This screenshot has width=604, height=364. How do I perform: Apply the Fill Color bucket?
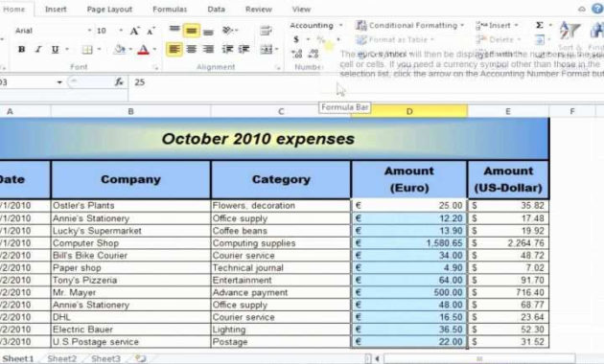point(120,49)
